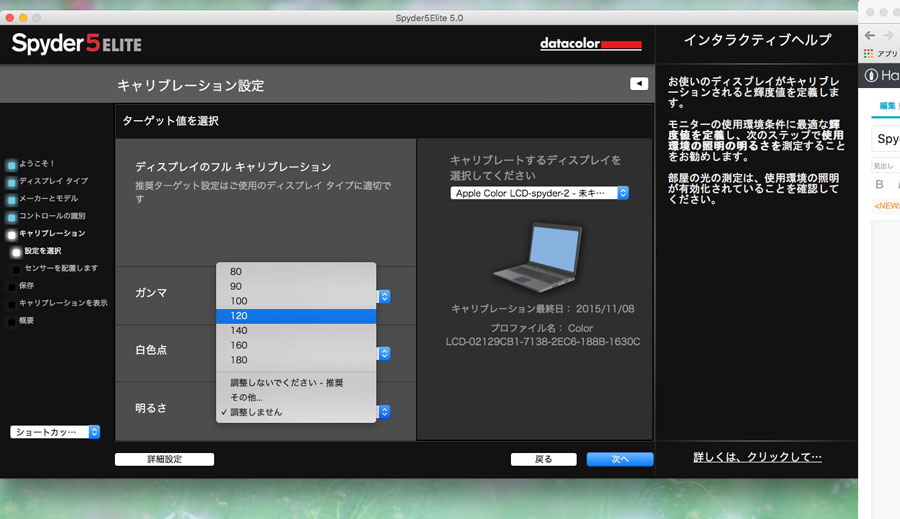Collapse help panel with the arrow button

point(639,84)
